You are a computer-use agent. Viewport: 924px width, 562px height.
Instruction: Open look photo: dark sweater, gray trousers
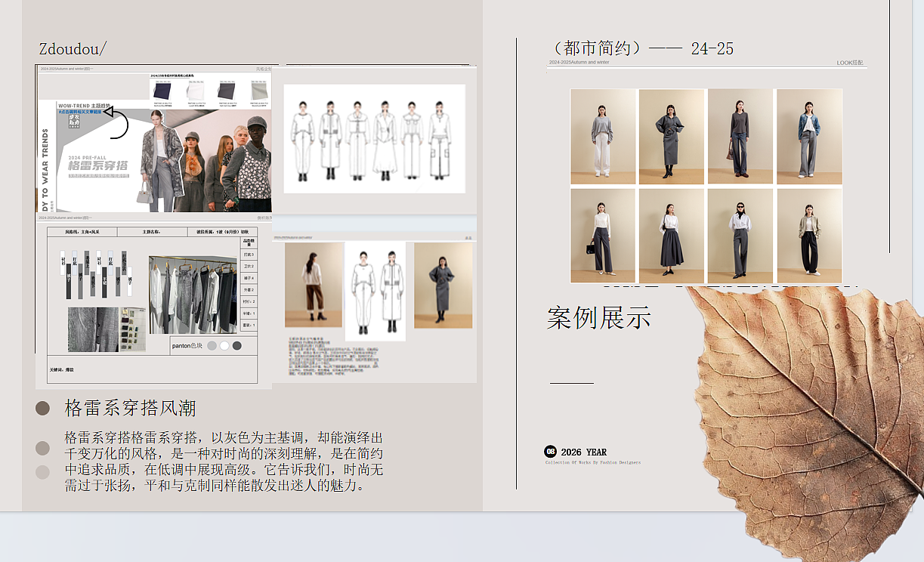(740, 136)
